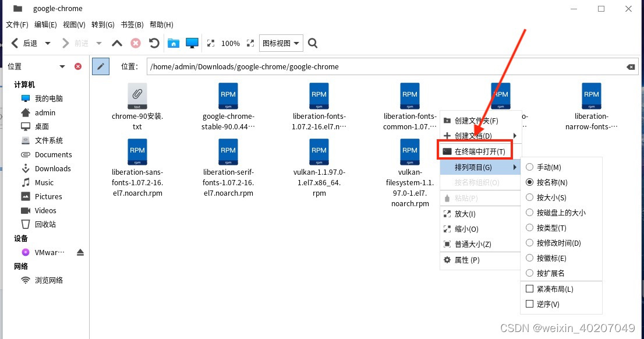This screenshot has width=644, height=339.
Task: Expand 排列项目(G) submenu
Action: [x=480, y=167]
